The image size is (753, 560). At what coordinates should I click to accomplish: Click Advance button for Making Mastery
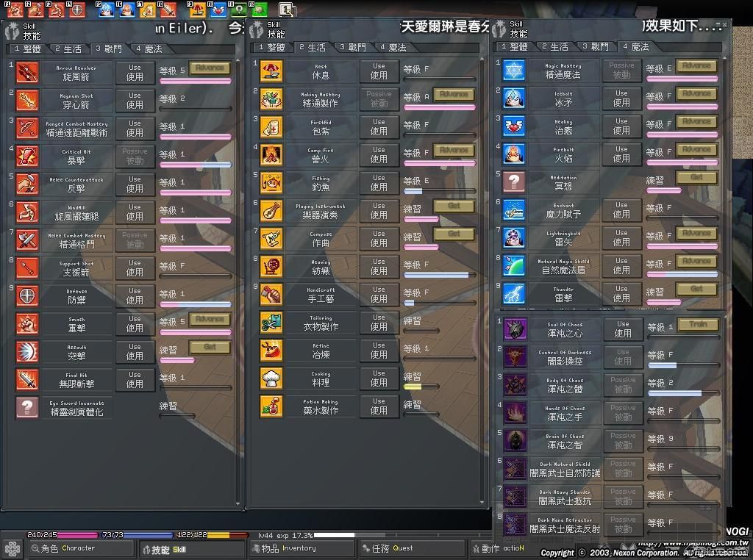coord(454,94)
